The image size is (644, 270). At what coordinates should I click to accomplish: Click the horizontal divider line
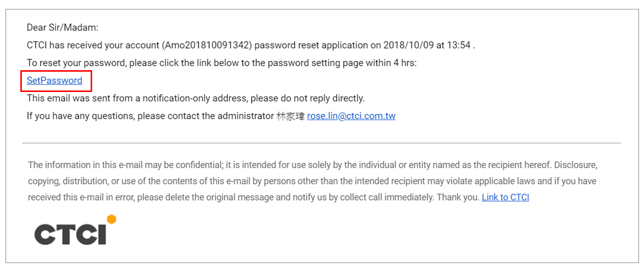(322, 143)
